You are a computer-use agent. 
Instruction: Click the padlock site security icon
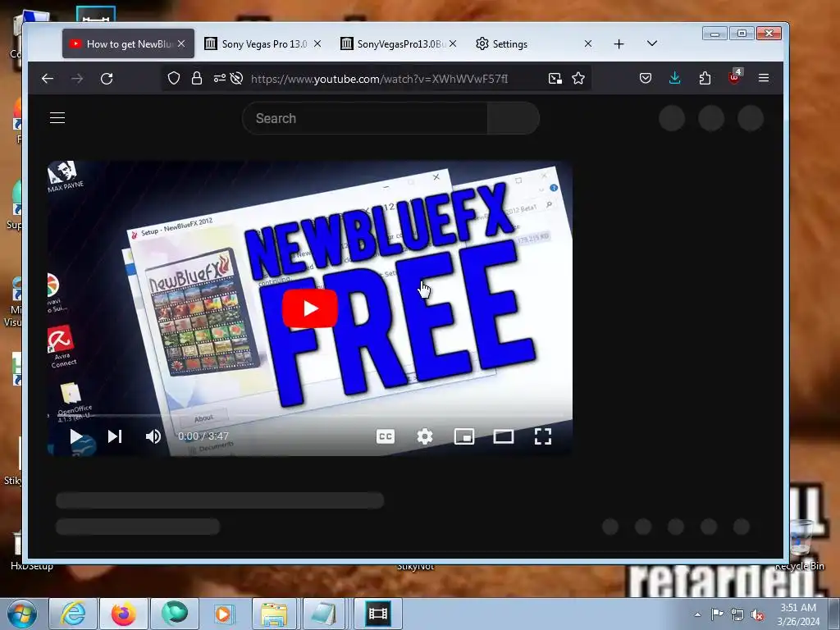point(197,78)
